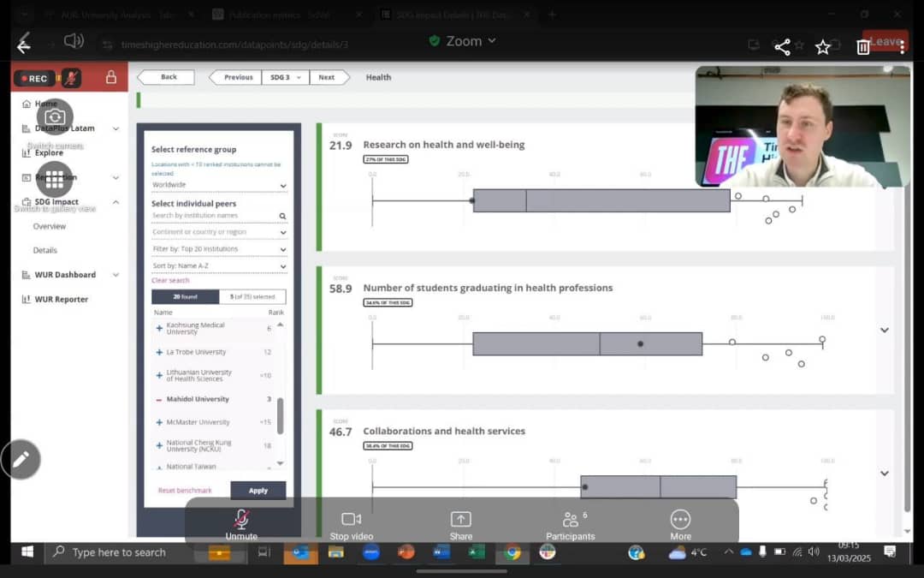Go to the Previous SDG
Viewport: 924px width, 578px height.
[235, 77]
